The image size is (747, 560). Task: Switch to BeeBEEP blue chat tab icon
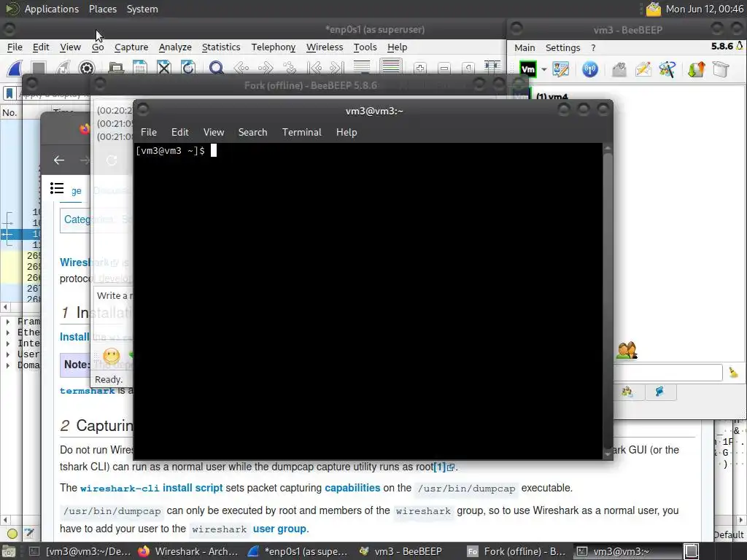point(659,392)
